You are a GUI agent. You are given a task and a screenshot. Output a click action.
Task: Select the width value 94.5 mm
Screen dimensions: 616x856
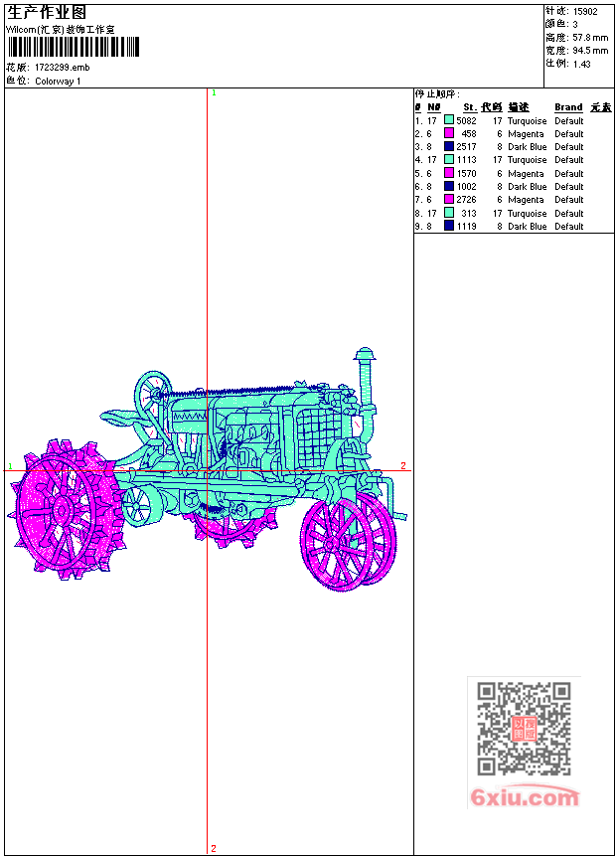(x=590, y=51)
